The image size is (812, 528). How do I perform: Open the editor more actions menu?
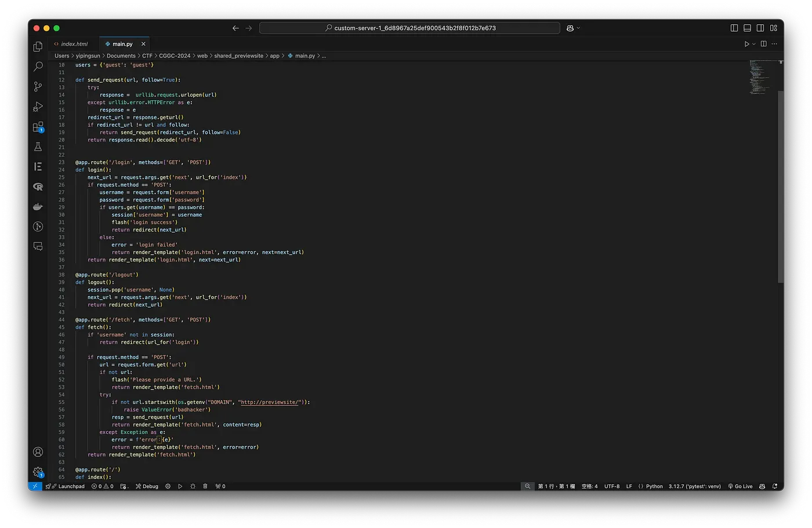pos(774,44)
